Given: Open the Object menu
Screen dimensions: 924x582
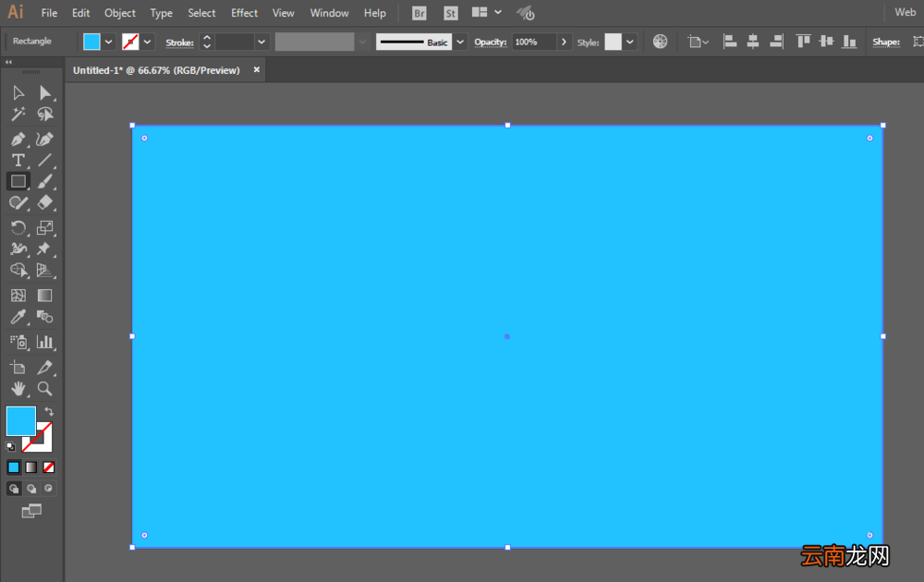Looking at the screenshot, I should [x=119, y=13].
